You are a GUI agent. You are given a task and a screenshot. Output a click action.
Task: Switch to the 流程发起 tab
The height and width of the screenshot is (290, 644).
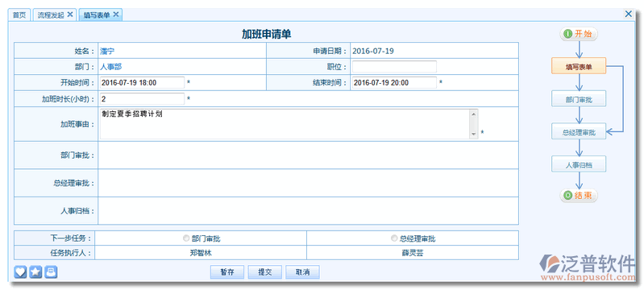(x=51, y=15)
